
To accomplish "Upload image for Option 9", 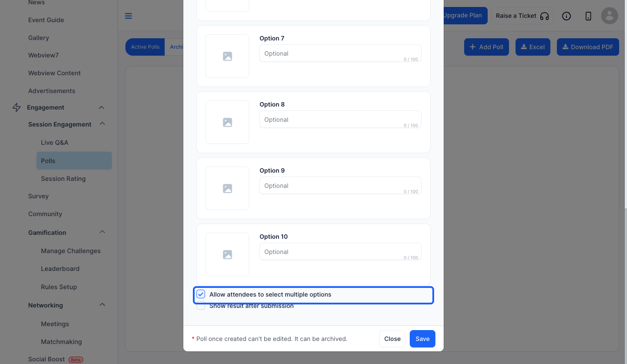I will [227, 188].
